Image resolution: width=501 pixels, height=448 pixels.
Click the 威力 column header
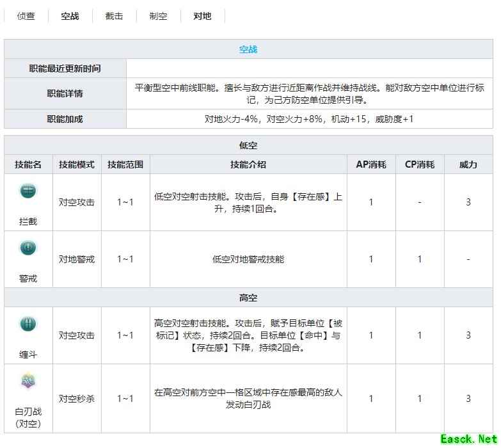click(x=468, y=164)
